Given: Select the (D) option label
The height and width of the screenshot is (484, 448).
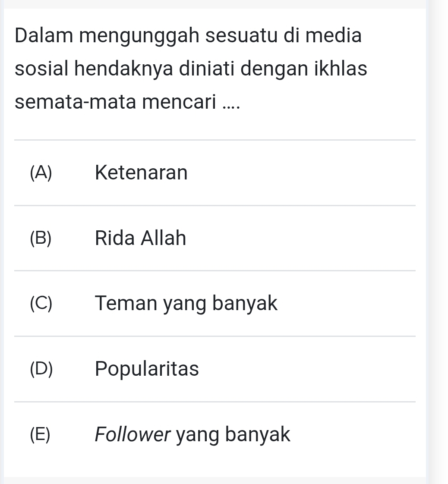Looking at the screenshot, I should point(42,369).
